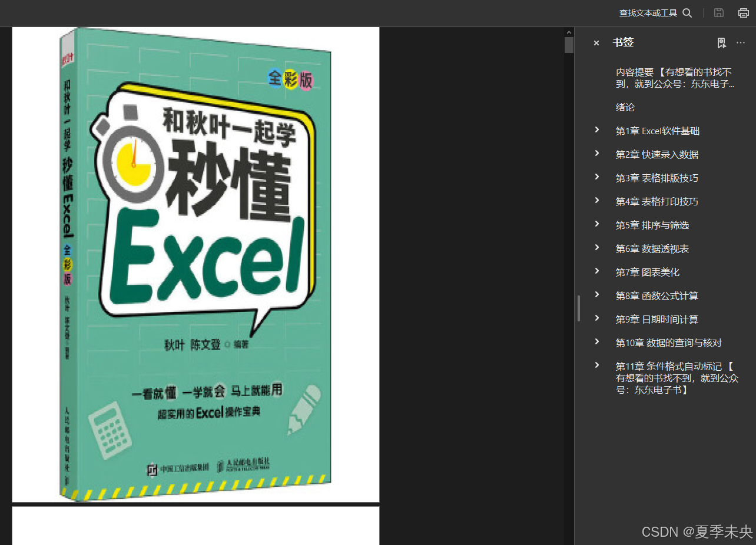The image size is (756, 545).
Task: Close the 书签 bookmarks panel
Action: coord(596,43)
